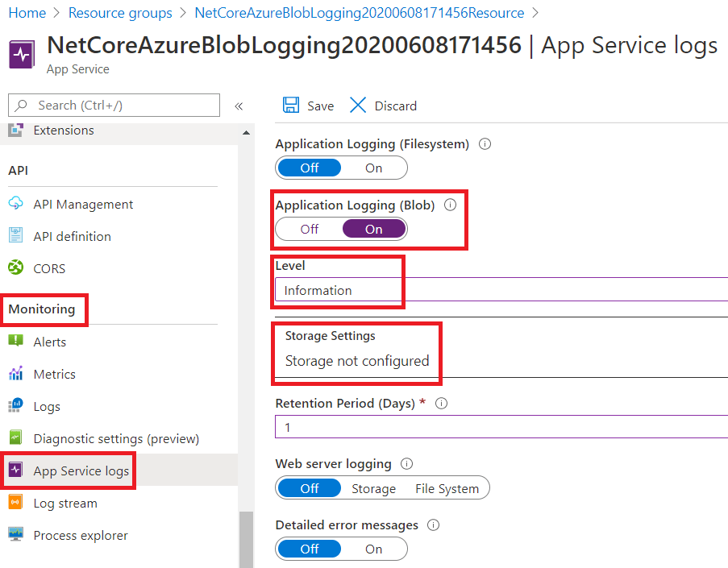Click the API Management cloud icon
728x568 pixels.
[x=15, y=204]
